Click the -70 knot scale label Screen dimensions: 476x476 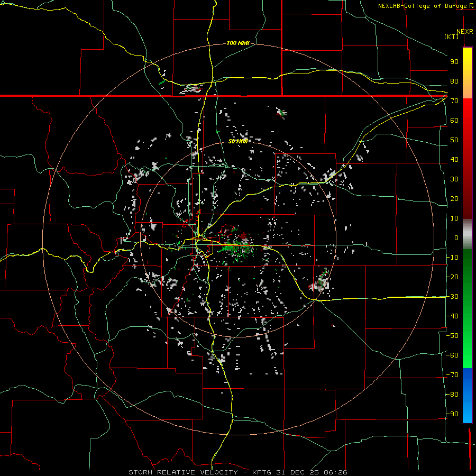[452, 375]
